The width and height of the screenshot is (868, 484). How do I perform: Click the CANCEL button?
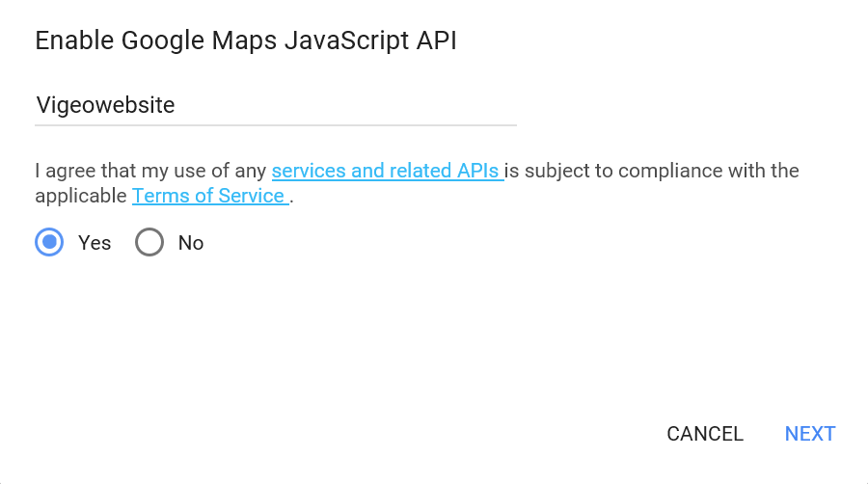point(705,434)
